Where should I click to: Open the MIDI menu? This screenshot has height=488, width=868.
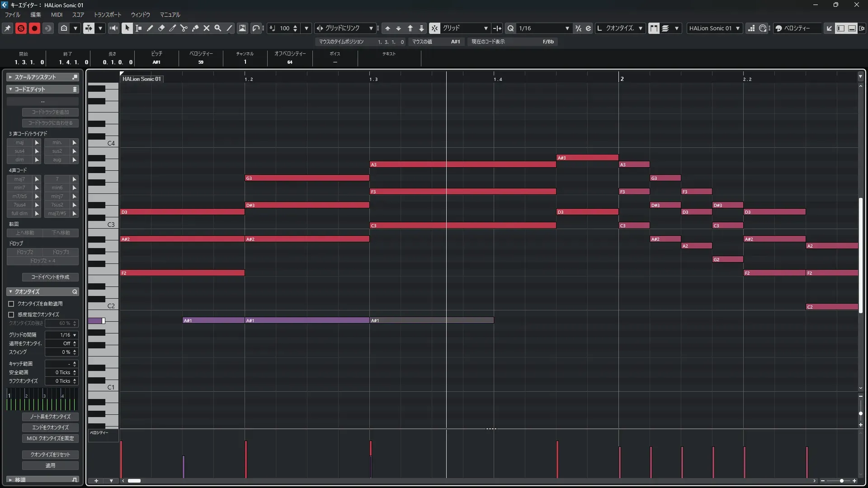(x=57, y=14)
